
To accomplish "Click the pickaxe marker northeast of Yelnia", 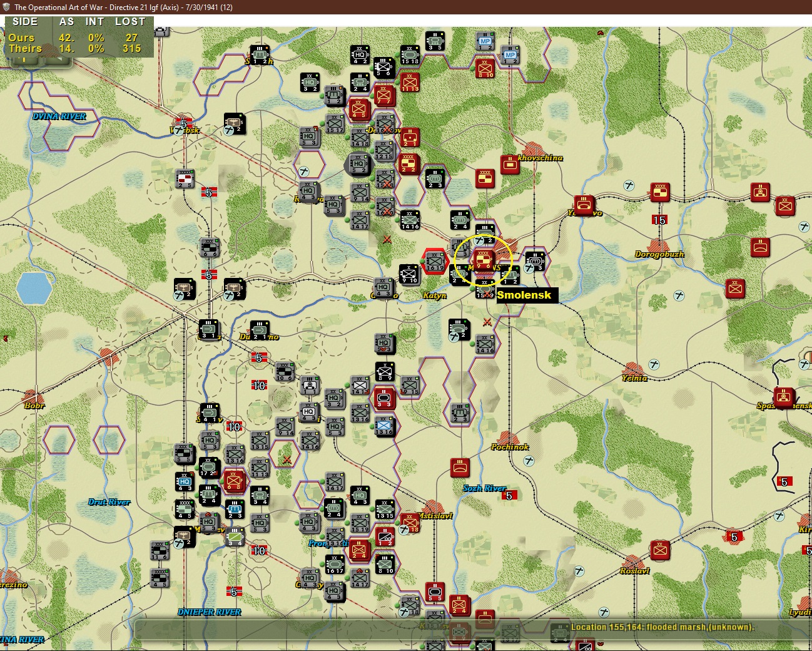I will (654, 364).
